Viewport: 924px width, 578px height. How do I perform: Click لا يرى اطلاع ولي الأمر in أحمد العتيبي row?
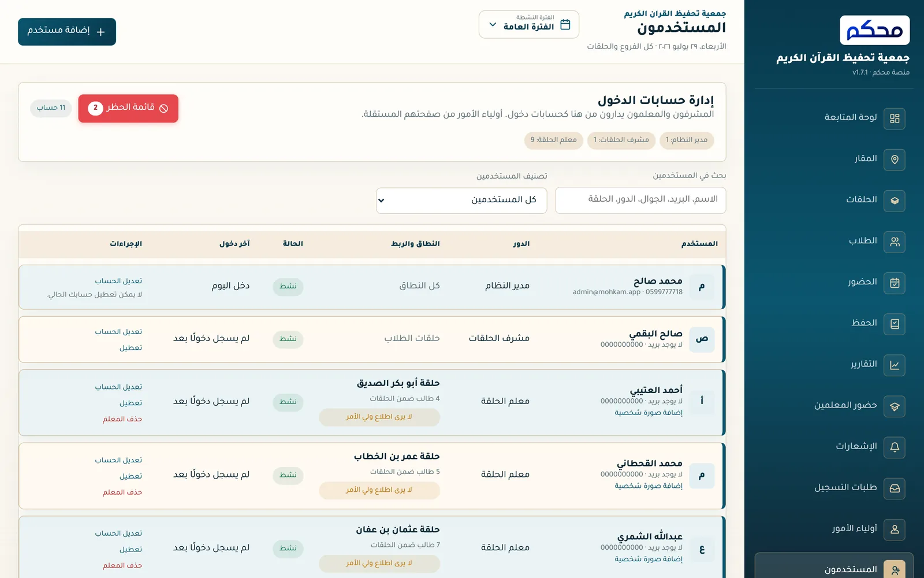[379, 417]
